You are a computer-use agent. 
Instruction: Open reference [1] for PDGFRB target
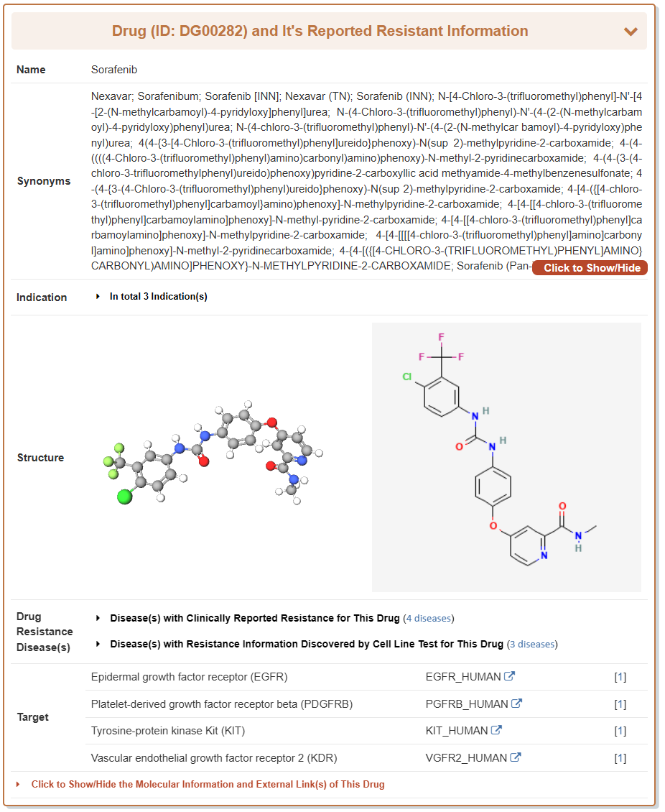pyautogui.click(x=620, y=704)
